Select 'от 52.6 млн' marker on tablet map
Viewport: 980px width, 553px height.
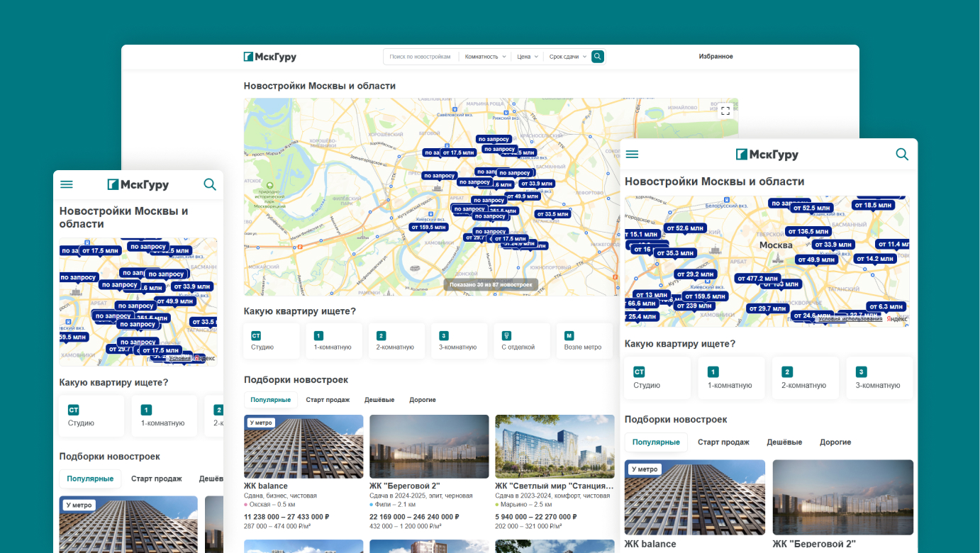coord(685,228)
